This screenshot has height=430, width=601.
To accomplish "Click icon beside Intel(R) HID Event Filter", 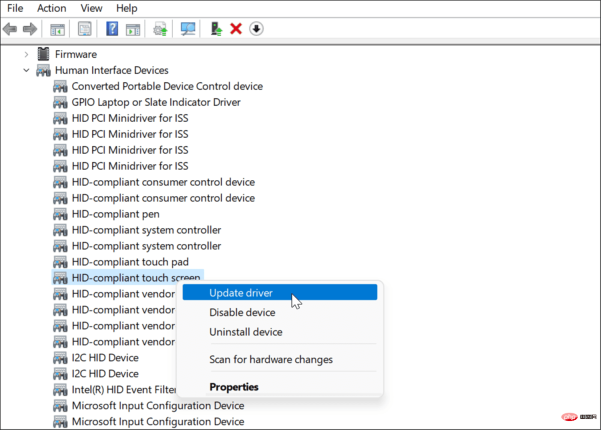I will [60, 390].
